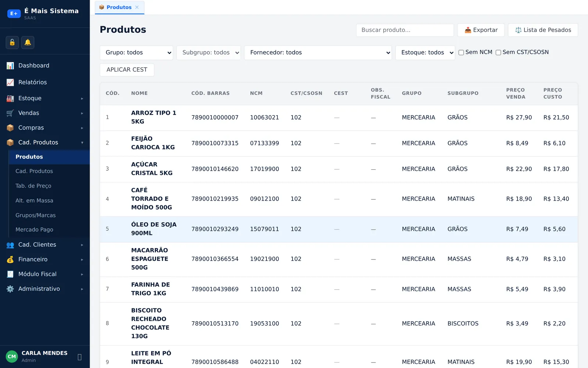Click the APLICAR CEST button
The height and width of the screenshot is (368, 588).
[127, 70]
